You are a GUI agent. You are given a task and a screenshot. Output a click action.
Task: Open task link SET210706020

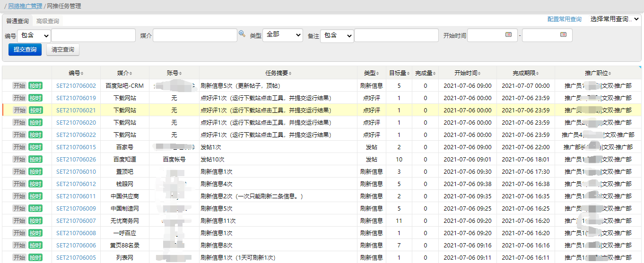point(76,123)
